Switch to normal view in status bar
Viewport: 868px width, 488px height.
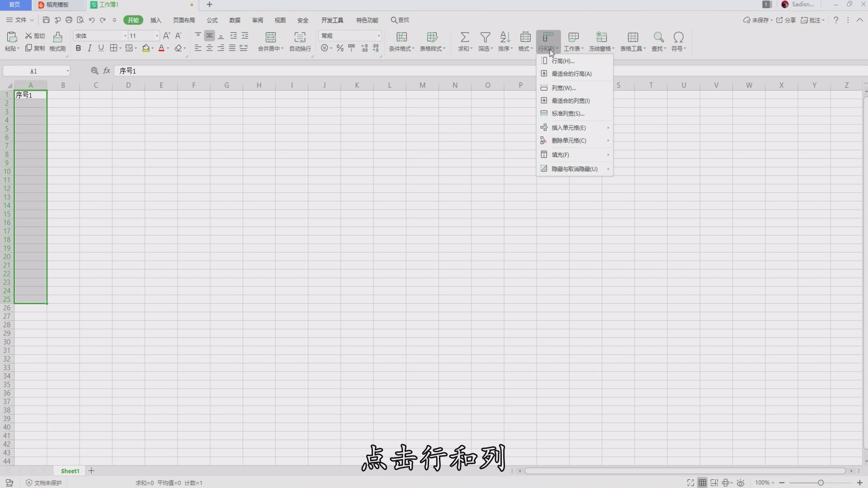pos(702,483)
